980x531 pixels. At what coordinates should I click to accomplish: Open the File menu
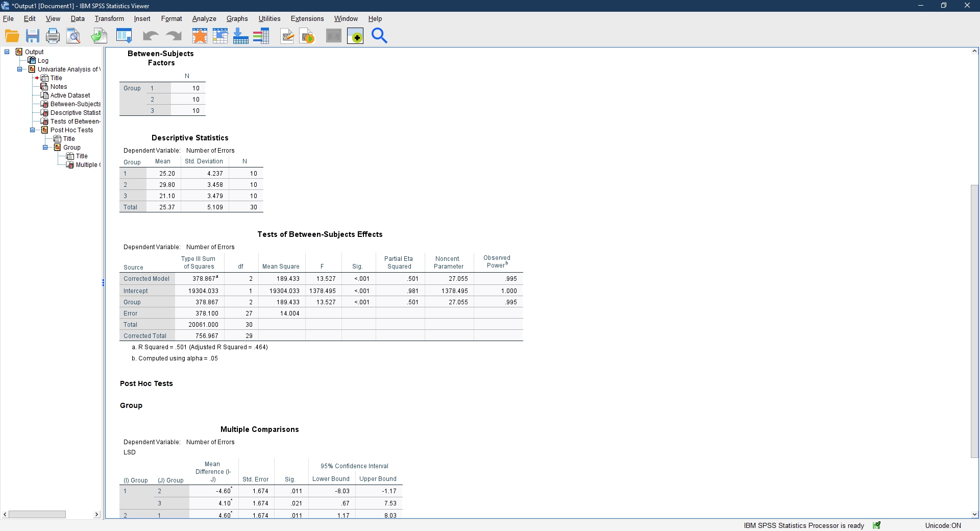(8, 18)
